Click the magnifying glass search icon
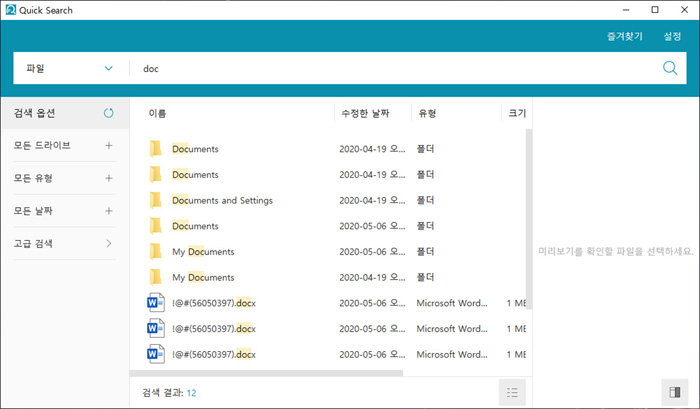The width and height of the screenshot is (700, 409). pos(670,68)
